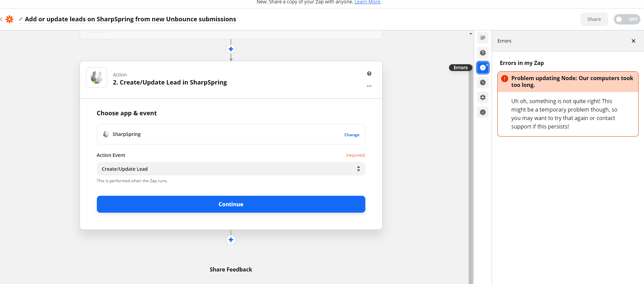Open the Learn More link
This screenshot has width=644, height=284.
(x=367, y=2)
